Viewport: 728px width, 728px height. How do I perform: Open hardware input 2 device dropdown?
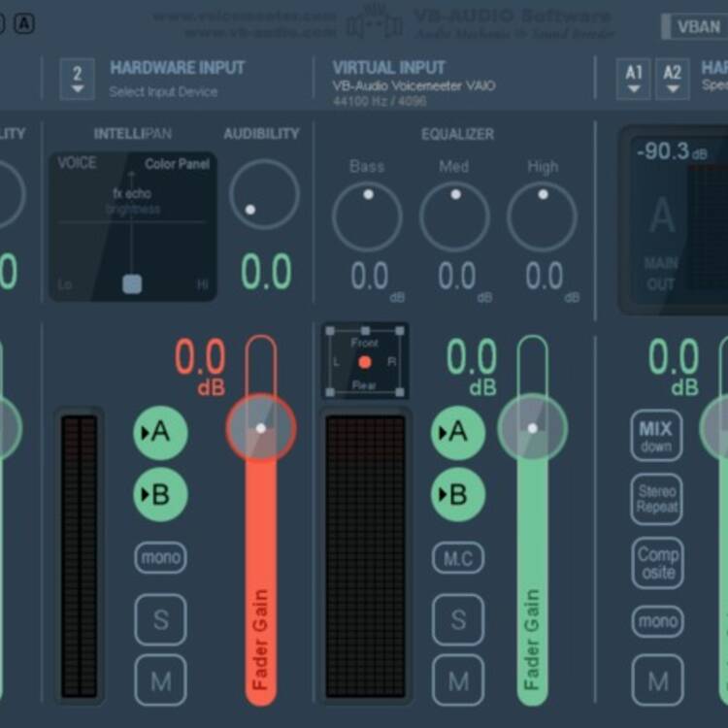pyautogui.click(x=77, y=79)
